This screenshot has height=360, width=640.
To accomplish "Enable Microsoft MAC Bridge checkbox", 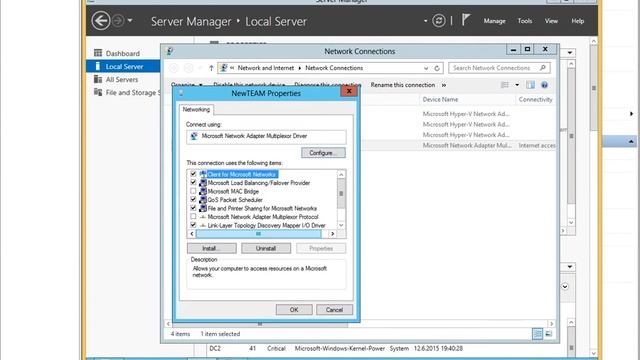I will (193, 191).
